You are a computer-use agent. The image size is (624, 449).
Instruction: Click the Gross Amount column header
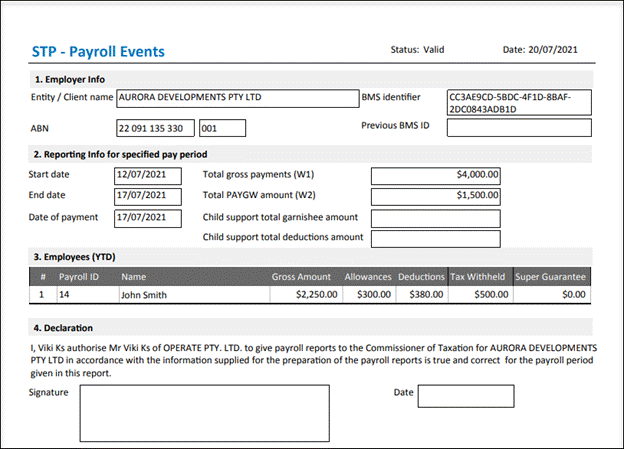301,277
